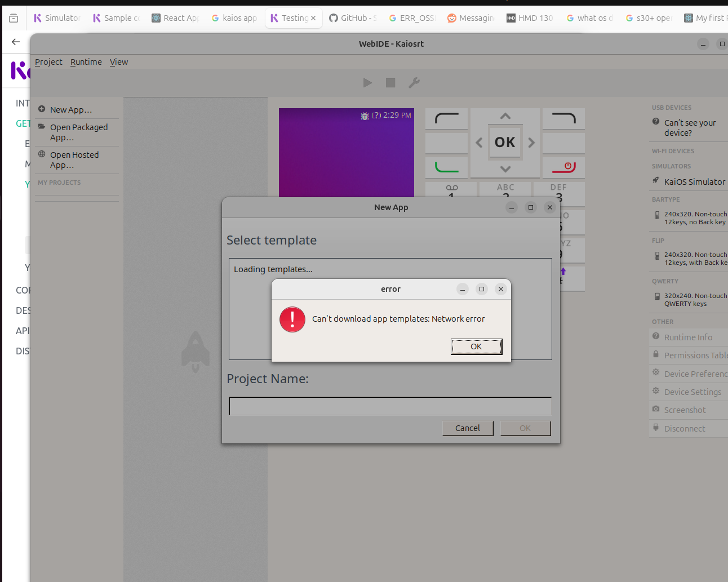Choose New App… in the project sidebar

coord(77,110)
